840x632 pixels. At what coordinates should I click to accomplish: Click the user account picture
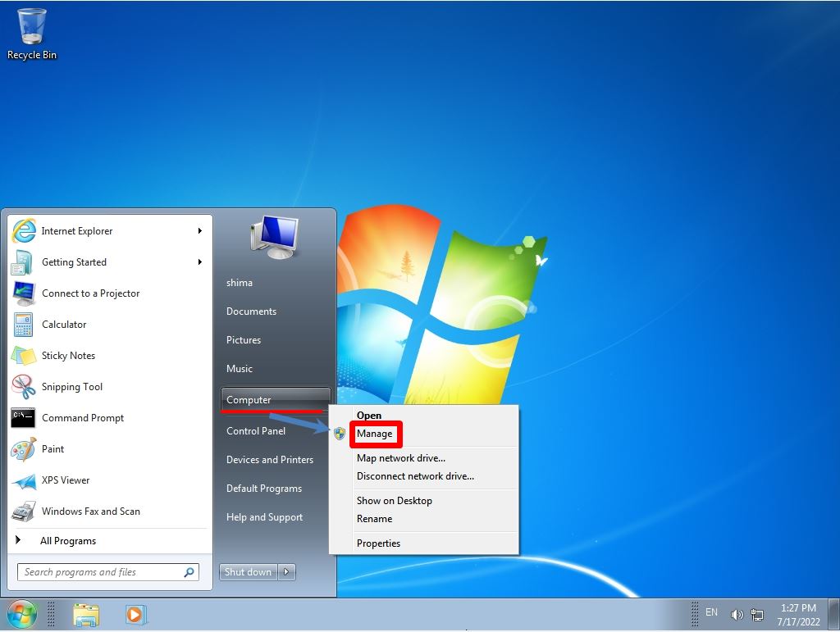(275, 237)
